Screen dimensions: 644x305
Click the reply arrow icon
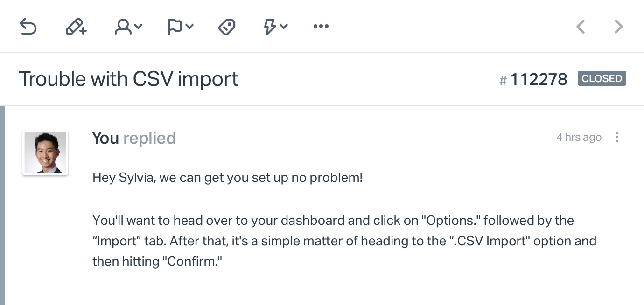tap(28, 27)
